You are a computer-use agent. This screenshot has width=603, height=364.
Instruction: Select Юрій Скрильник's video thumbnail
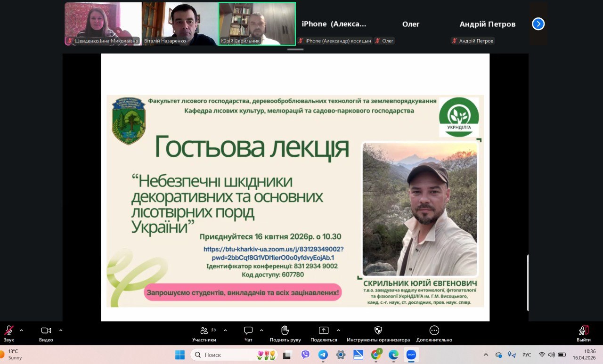tap(257, 24)
